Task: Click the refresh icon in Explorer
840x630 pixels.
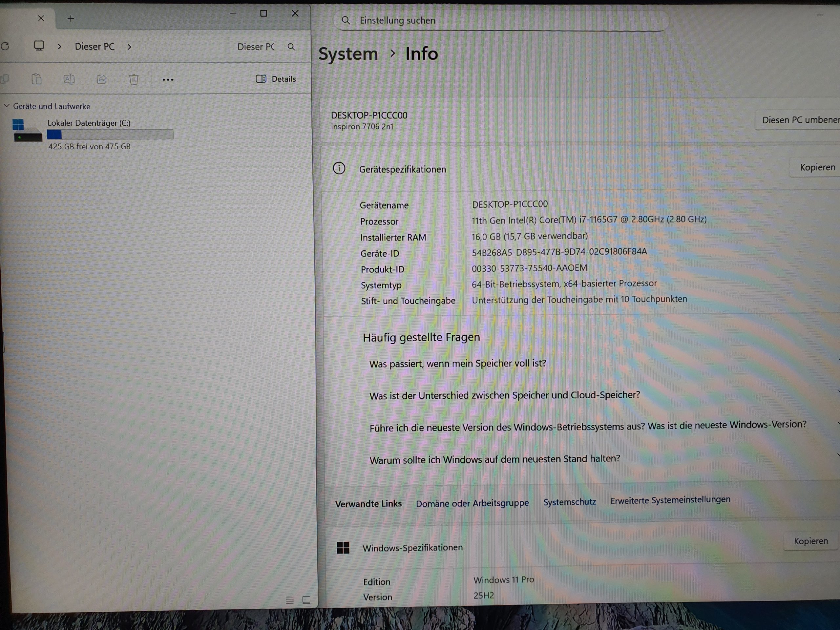Action: [5, 46]
